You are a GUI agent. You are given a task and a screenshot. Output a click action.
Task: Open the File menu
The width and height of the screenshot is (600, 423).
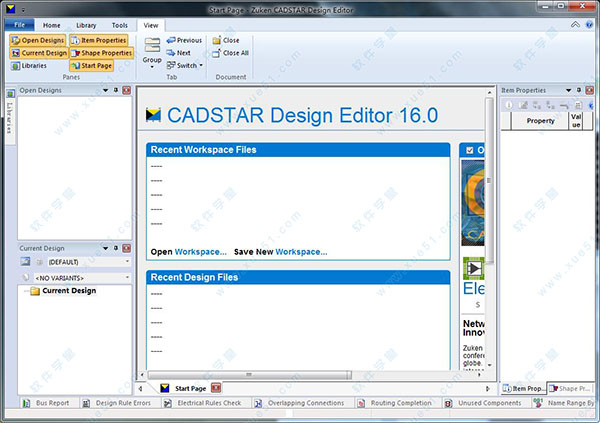(x=20, y=25)
